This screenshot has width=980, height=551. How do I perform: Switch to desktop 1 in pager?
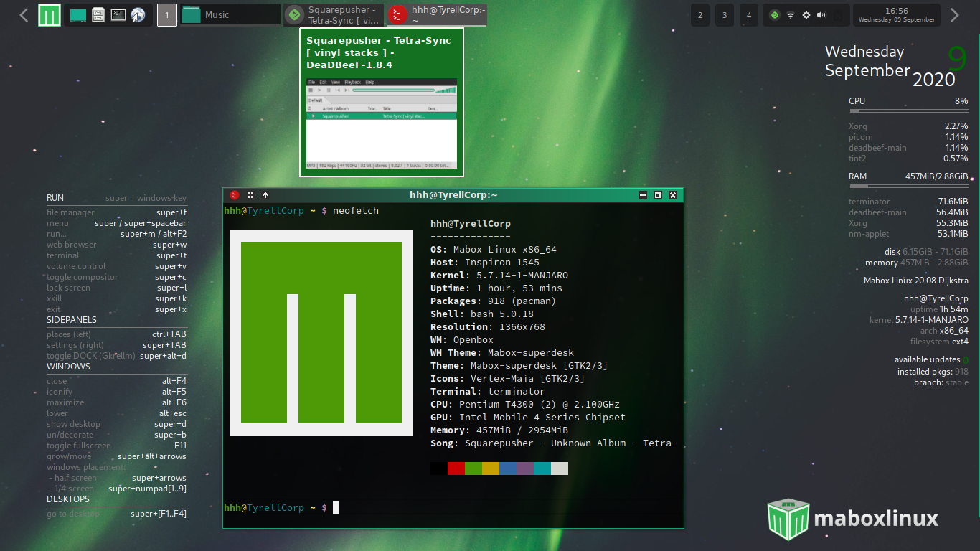pos(167,14)
